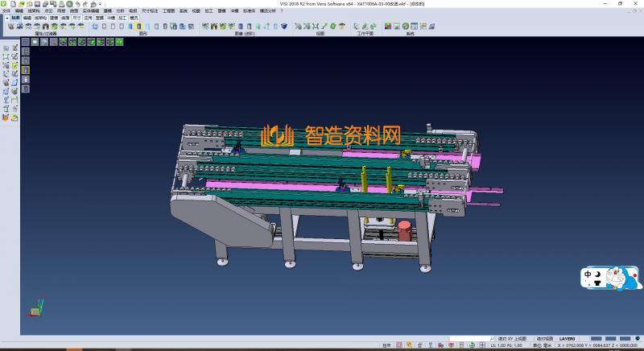
Task: Click the open folder icon in title bar
Action: [x=22, y=3]
